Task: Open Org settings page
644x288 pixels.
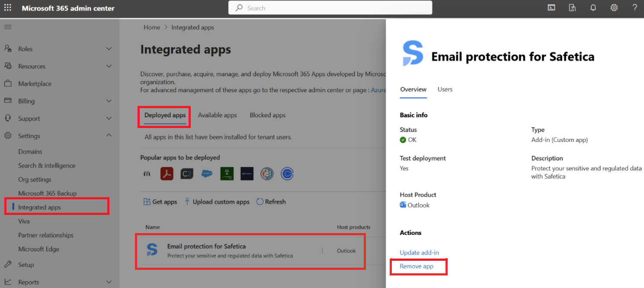Action: click(x=35, y=179)
